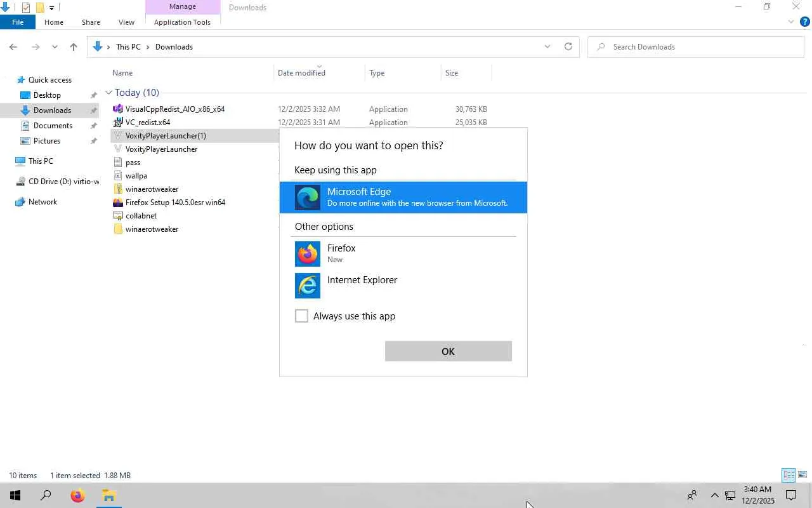Image resolution: width=812 pixels, height=508 pixels.
Task: Select the CD Drive (D:) entry
Action: point(63,182)
